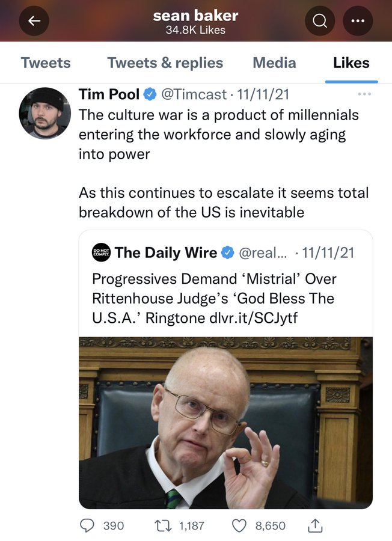The height and width of the screenshot is (541, 392).
Task: Unlike tweet with heart icon
Action: tap(239, 525)
